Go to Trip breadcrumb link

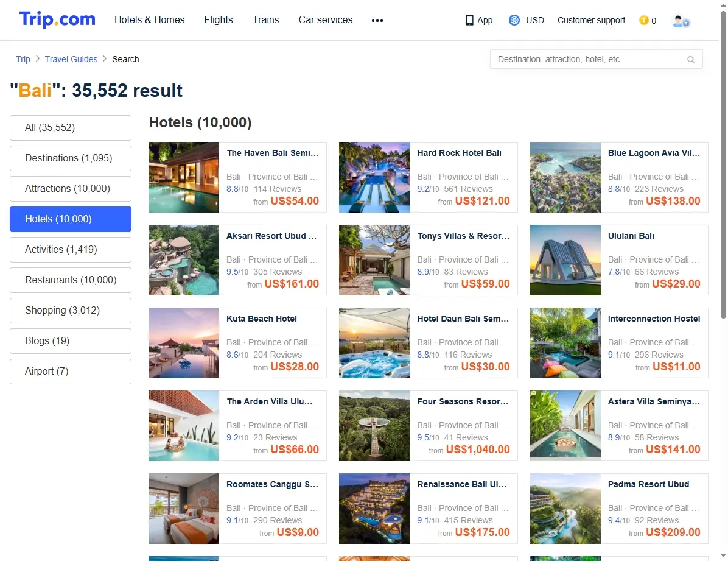(x=23, y=59)
